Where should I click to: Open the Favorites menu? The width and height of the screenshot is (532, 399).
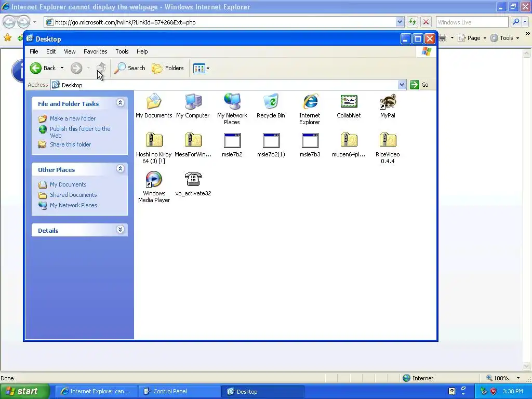coord(96,51)
